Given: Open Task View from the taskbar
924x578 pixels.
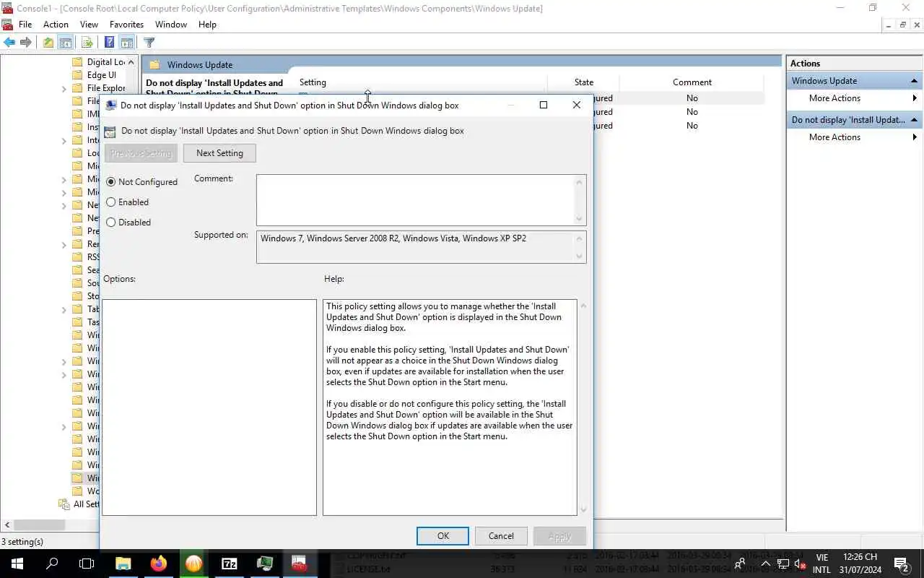Looking at the screenshot, I should click(x=87, y=564).
